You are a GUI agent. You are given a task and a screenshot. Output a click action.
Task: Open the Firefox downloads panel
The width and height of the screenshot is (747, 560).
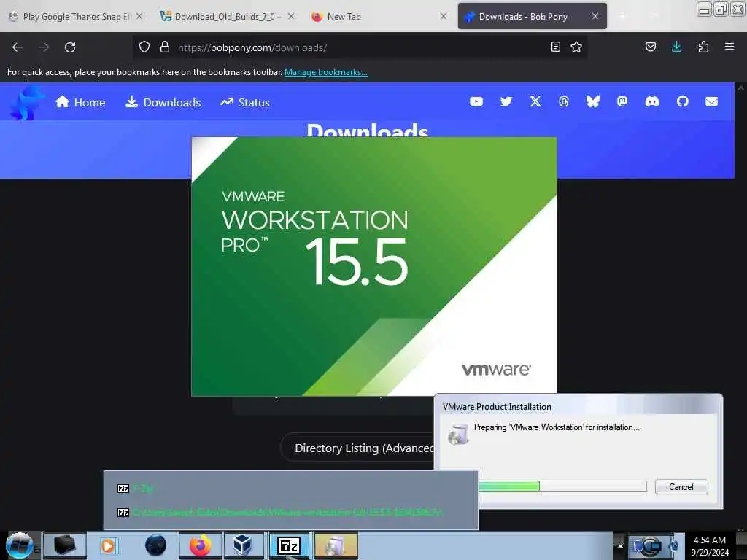[x=676, y=47]
